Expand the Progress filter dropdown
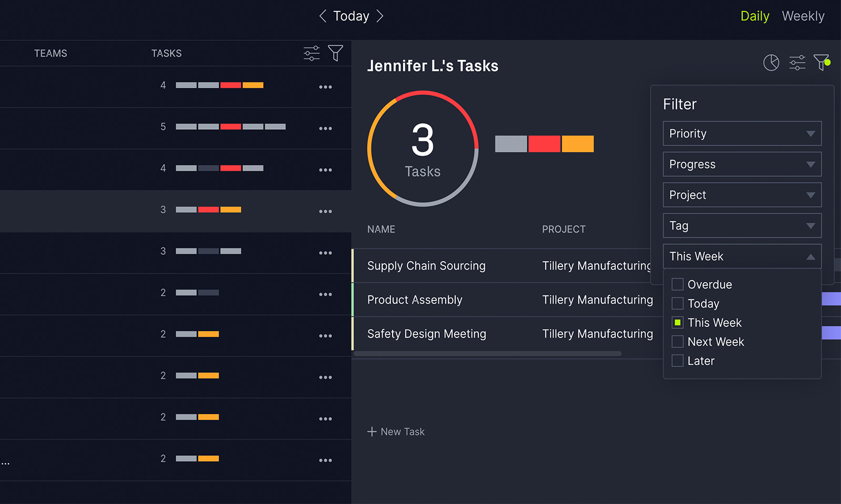The image size is (841, 504). (x=742, y=164)
